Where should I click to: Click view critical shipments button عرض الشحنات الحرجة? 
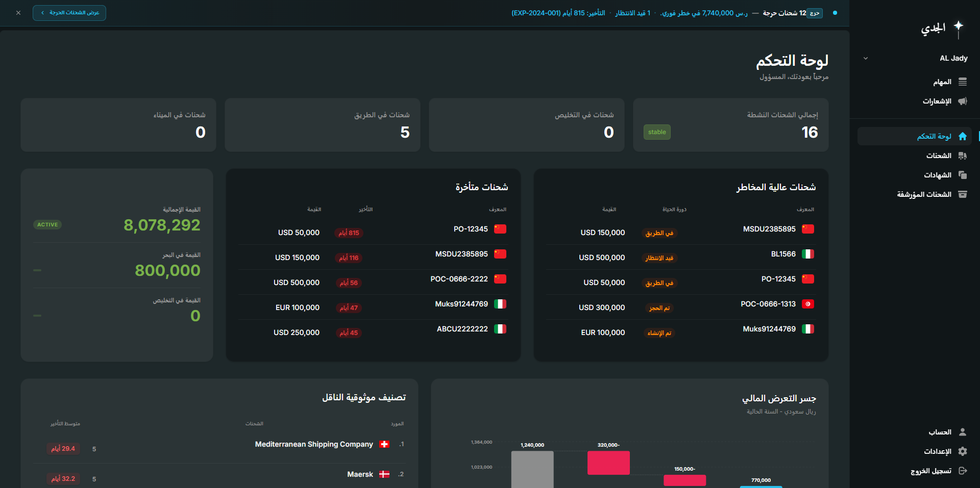pos(69,13)
